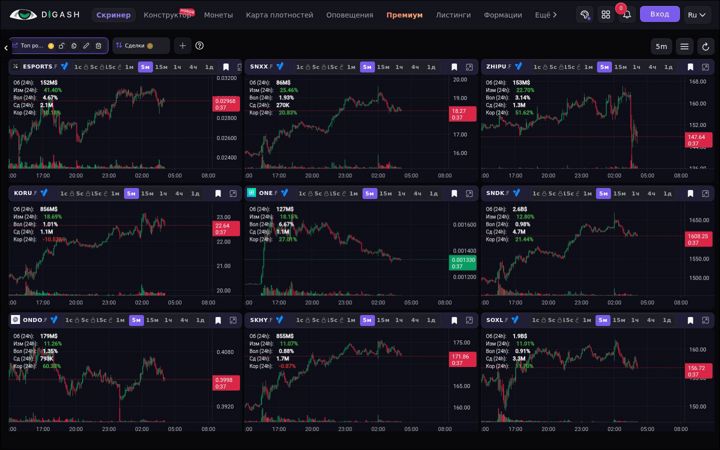This screenshot has width=720, height=450.
Task: Bookmark the ZHIPU chart
Action: [690, 67]
